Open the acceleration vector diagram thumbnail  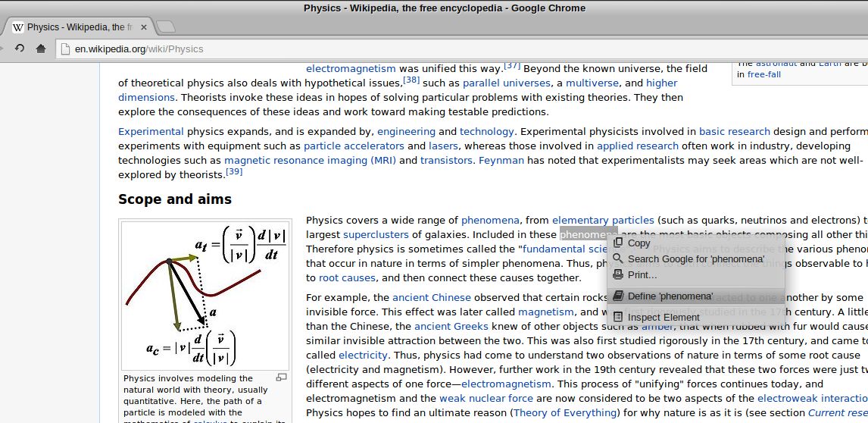click(x=205, y=296)
